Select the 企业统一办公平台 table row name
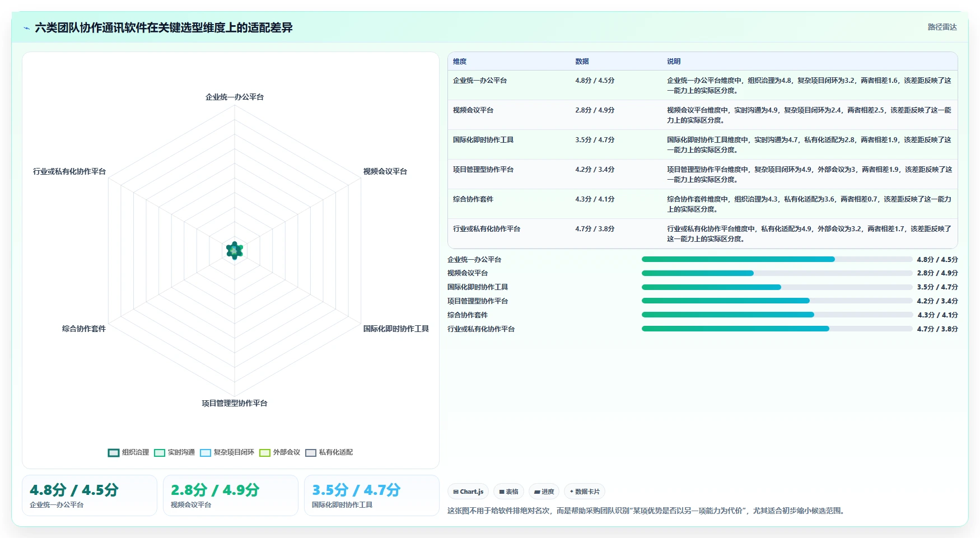The height and width of the screenshot is (538, 980). (480, 81)
